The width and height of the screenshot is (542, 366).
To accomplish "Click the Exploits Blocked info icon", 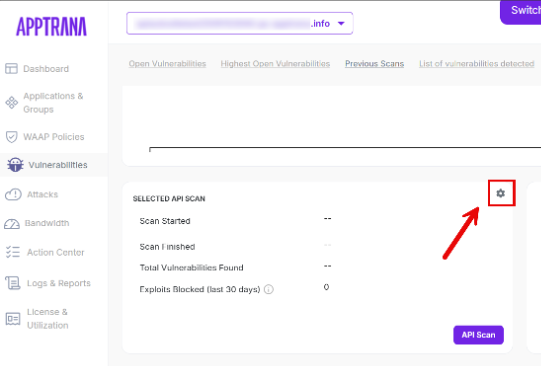I will click(x=269, y=289).
